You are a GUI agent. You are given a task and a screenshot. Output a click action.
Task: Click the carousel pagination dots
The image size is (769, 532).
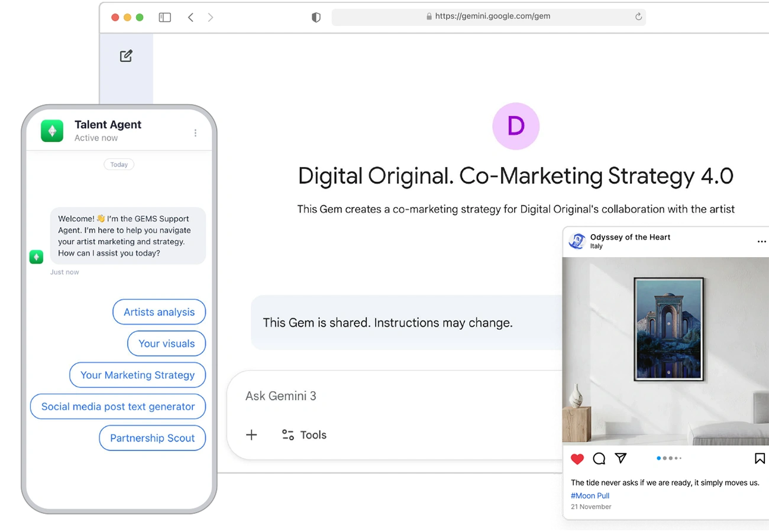tap(669, 458)
